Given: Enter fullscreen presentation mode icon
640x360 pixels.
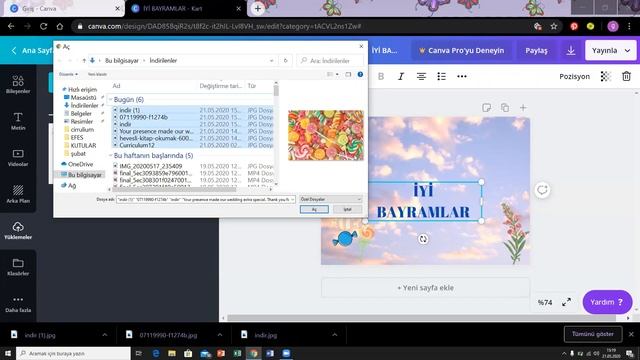Looking at the screenshot, I should [x=566, y=302].
